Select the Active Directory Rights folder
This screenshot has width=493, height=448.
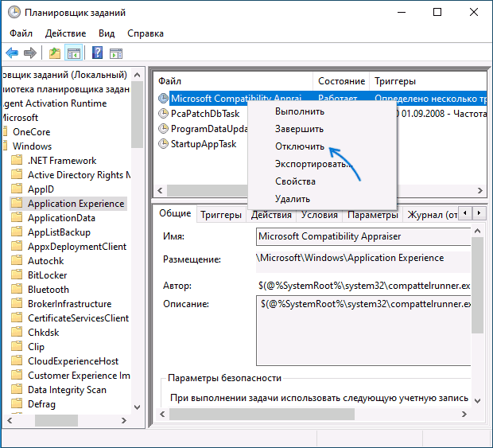pos(80,174)
